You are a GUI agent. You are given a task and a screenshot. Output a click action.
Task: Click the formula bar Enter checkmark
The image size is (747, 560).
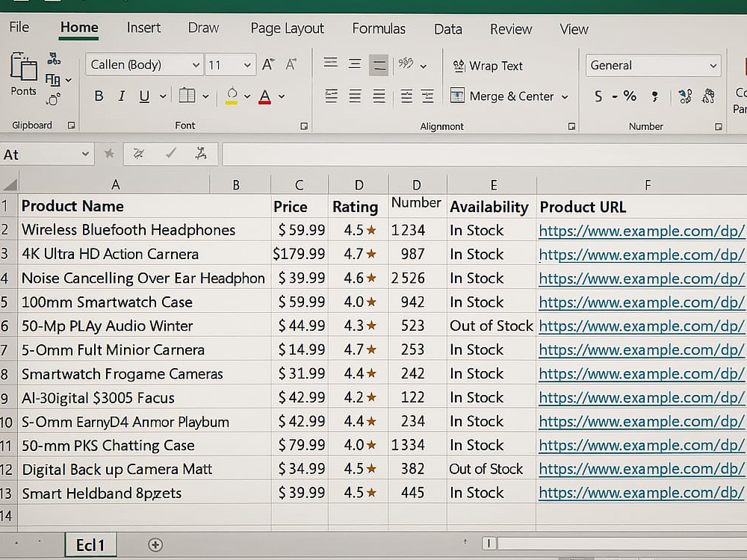pos(170,153)
